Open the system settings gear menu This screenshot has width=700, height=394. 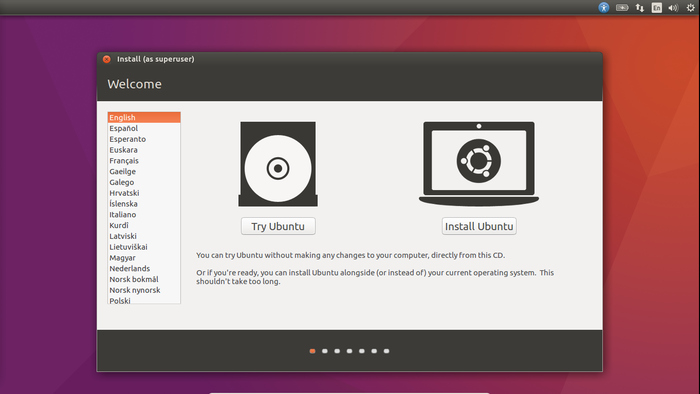pos(690,8)
